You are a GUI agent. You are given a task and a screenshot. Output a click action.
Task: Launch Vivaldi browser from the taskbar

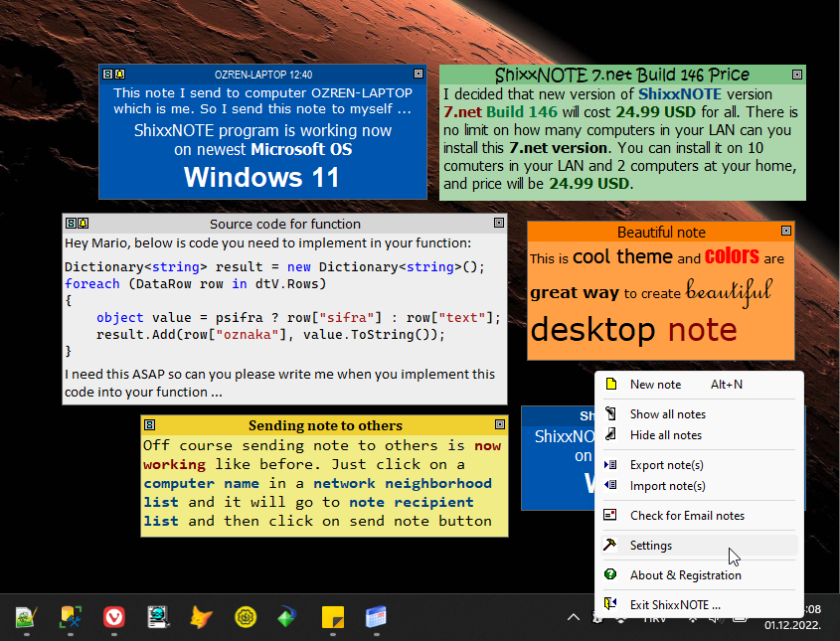113,618
